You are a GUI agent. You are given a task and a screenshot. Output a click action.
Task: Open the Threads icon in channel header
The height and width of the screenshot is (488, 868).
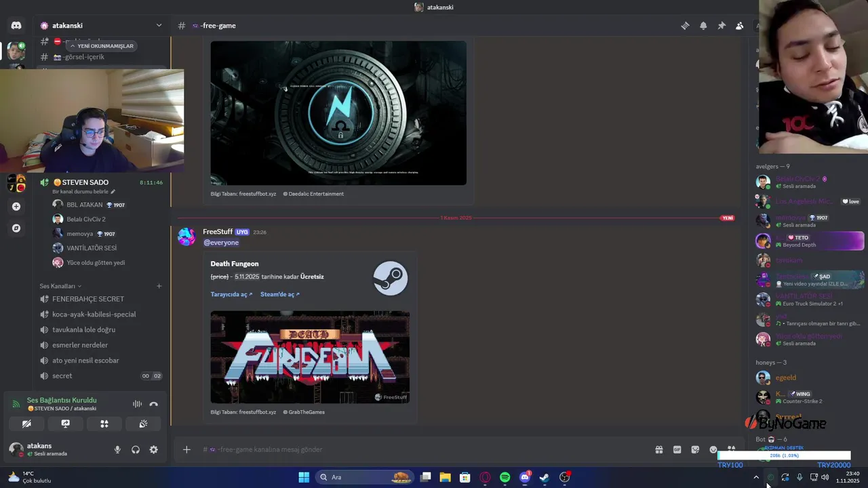coord(685,26)
